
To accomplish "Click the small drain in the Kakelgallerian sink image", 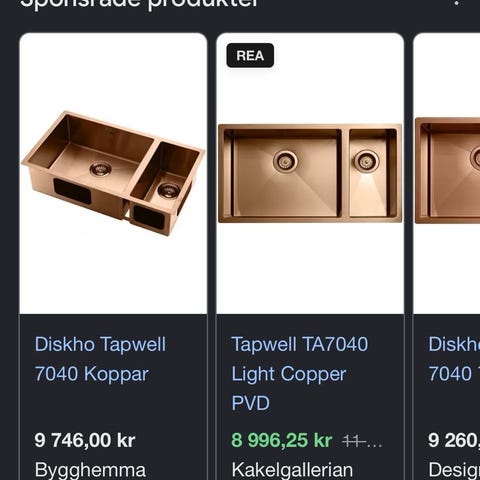I will (x=366, y=161).
